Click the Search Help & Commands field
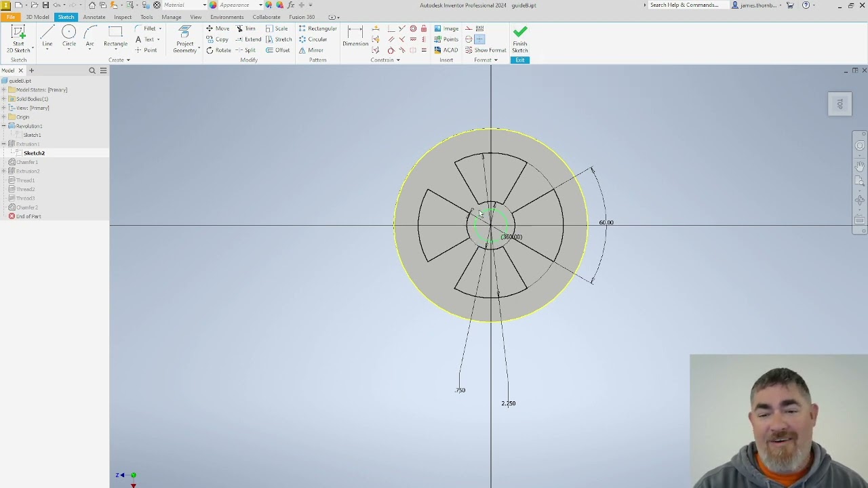 [x=688, y=5]
